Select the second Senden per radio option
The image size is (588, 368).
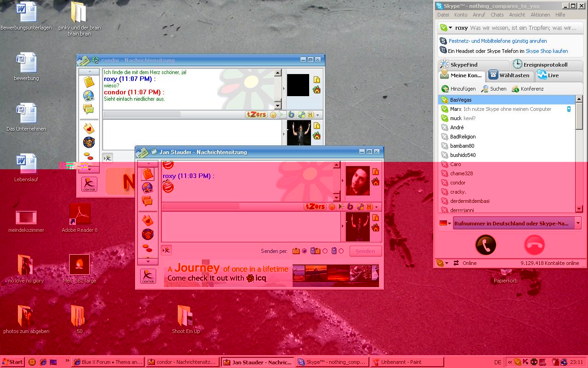coord(325,251)
